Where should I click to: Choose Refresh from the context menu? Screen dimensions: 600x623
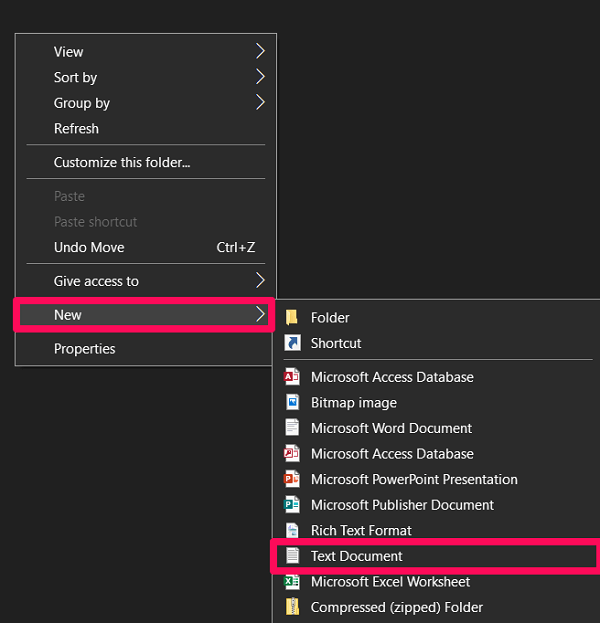tap(146, 128)
